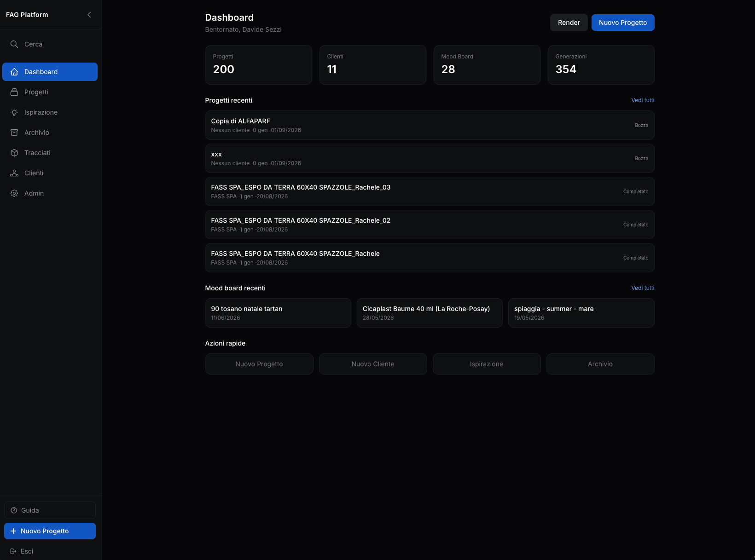
Task: Click Nuovo Cliente quick action
Action: pos(373,364)
